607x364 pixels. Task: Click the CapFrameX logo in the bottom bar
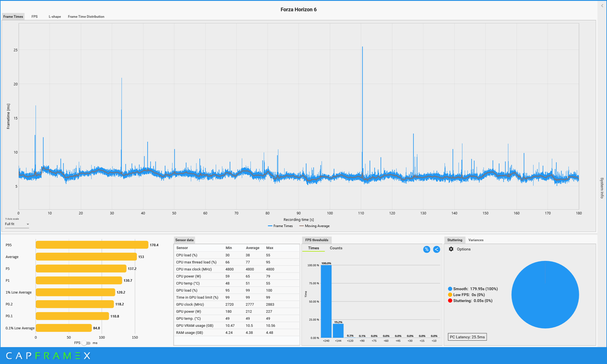48,356
